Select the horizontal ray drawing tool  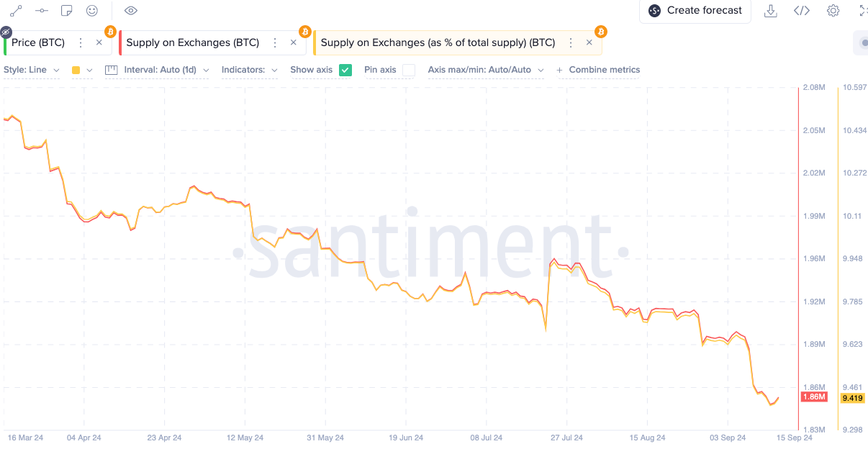42,11
